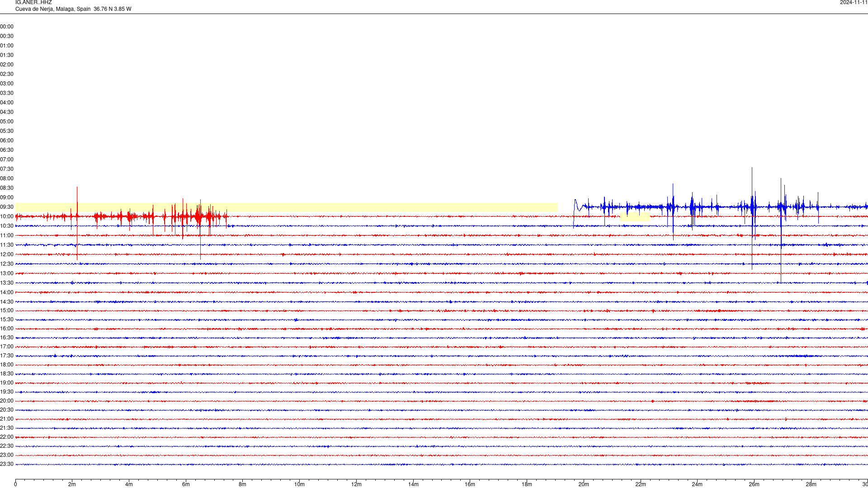Click the tall blue spike near 26m

752,218
